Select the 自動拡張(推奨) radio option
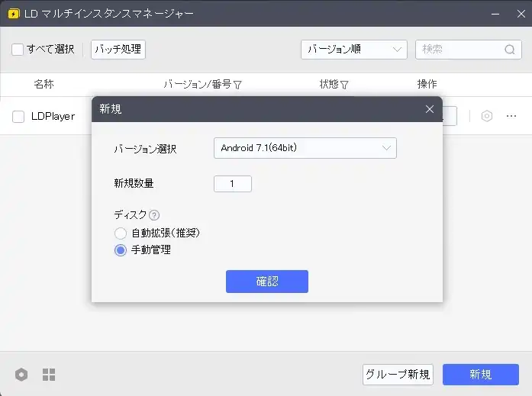The height and width of the screenshot is (396, 532). [121, 233]
